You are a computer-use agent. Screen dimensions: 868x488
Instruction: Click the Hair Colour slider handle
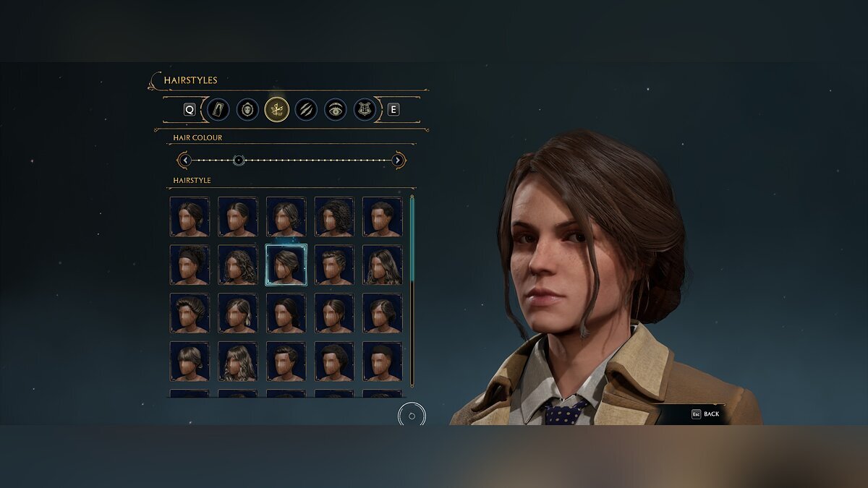(x=239, y=160)
